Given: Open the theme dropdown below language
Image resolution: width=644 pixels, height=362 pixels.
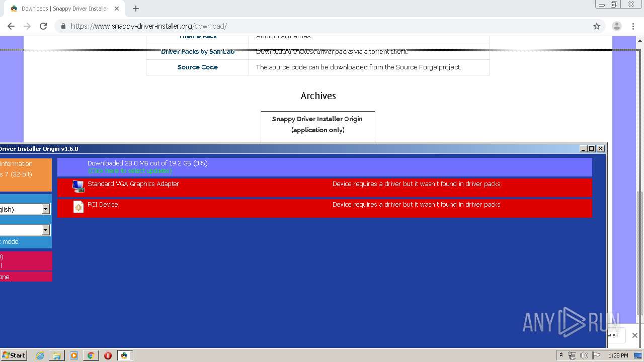Looking at the screenshot, I should (46, 230).
